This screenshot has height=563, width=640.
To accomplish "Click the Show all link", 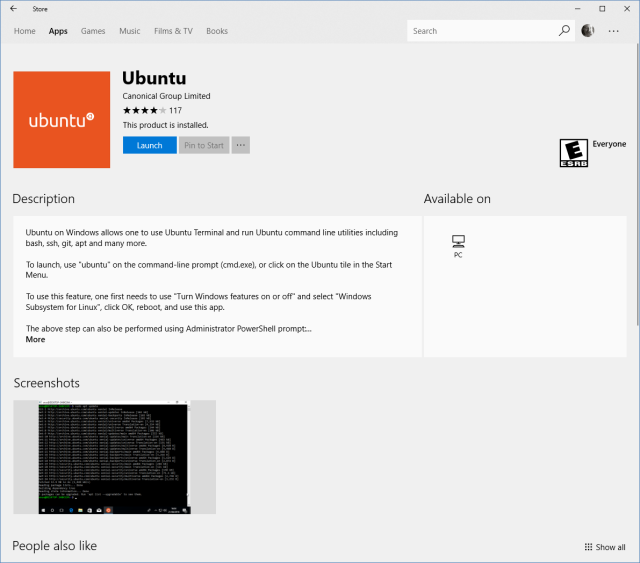I will pyautogui.click(x=610, y=547).
